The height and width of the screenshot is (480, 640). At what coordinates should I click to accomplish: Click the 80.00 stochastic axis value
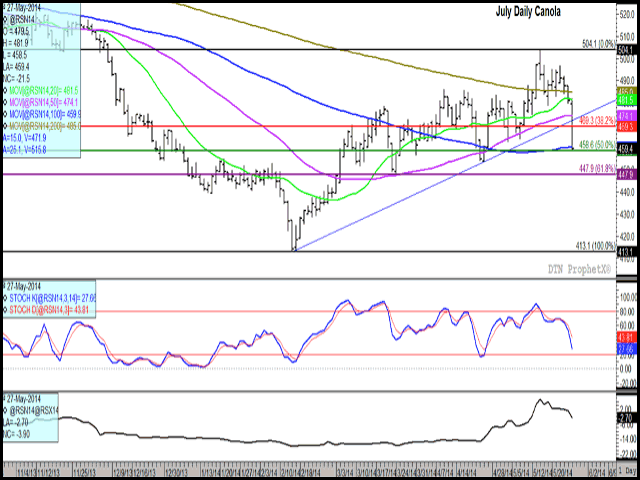click(628, 311)
